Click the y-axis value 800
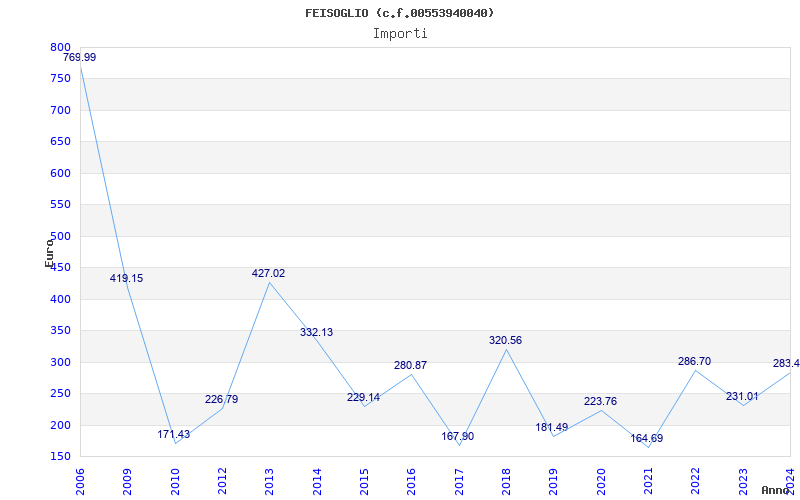This screenshot has height=500, width=800. (x=60, y=47)
